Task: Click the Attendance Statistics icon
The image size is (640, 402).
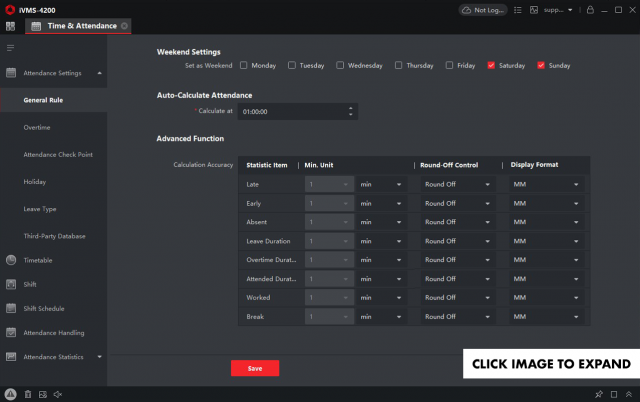Action: point(11,357)
